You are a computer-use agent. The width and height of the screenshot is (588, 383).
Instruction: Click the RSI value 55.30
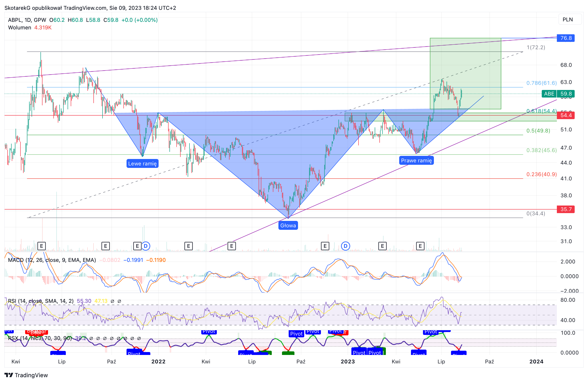click(x=84, y=301)
